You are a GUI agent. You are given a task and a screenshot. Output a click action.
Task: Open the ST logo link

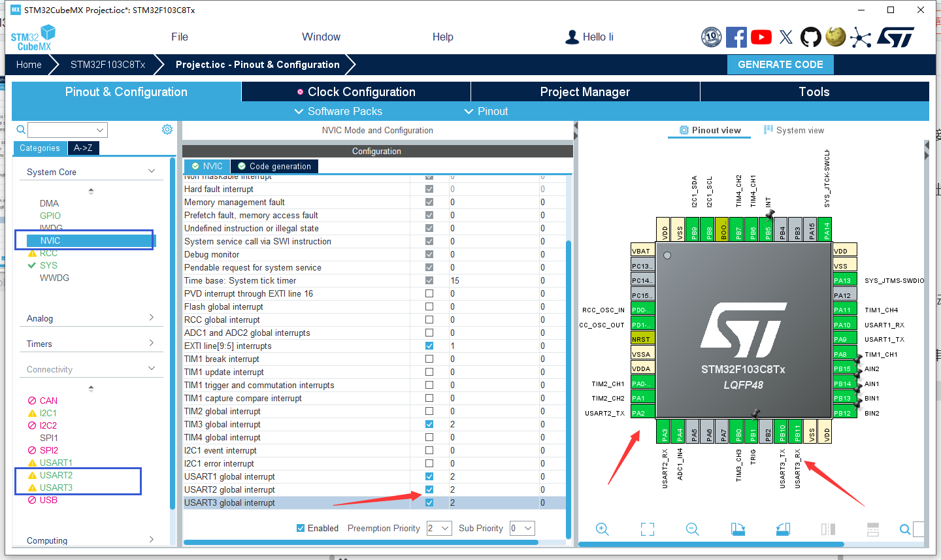pos(896,37)
